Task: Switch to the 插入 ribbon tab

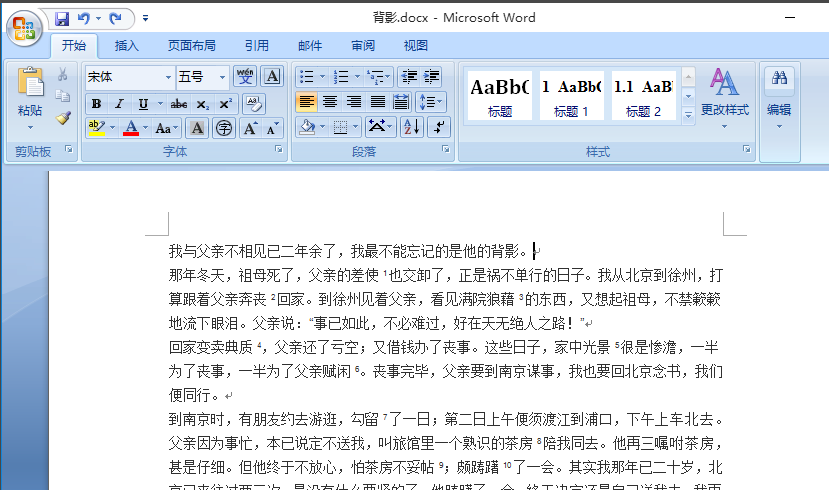Action: coord(126,46)
